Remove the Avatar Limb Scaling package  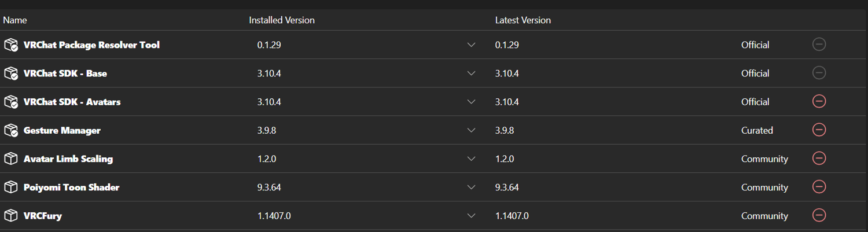point(819,159)
